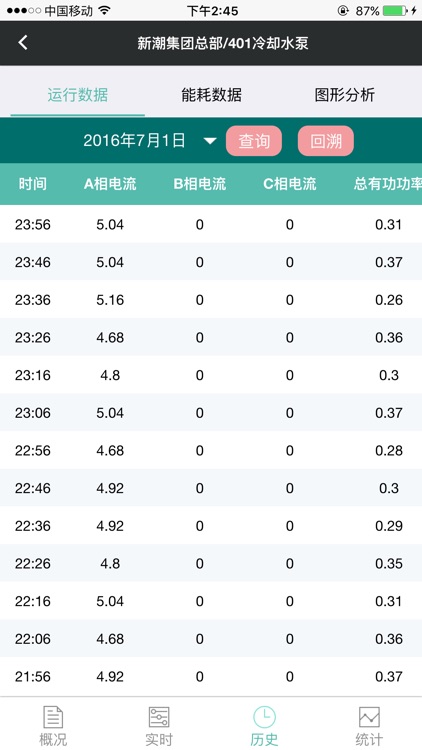
Task: Select the 22:26 time cell
Action: point(33,563)
